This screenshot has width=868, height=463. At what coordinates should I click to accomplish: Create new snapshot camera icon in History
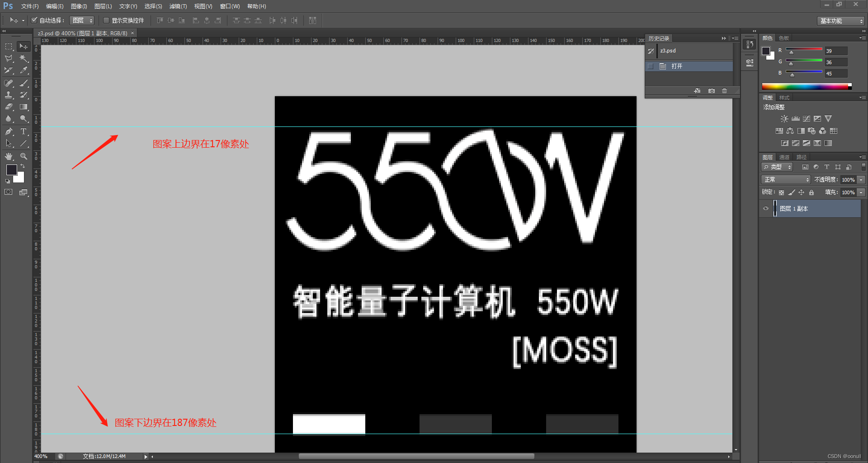tap(712, 91)
